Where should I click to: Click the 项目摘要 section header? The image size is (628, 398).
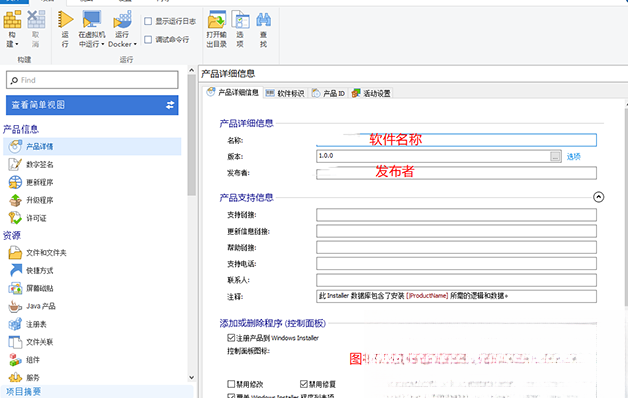[x=23, y=392]
